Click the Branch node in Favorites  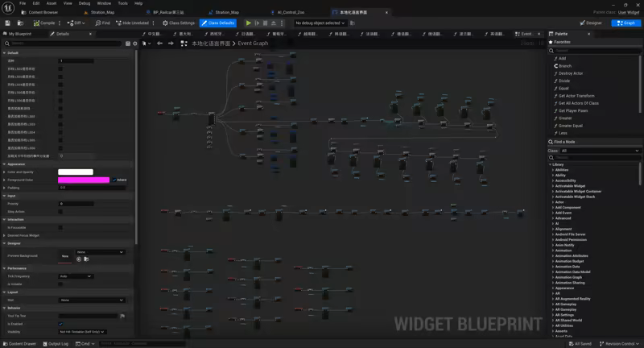coord(564,66)
